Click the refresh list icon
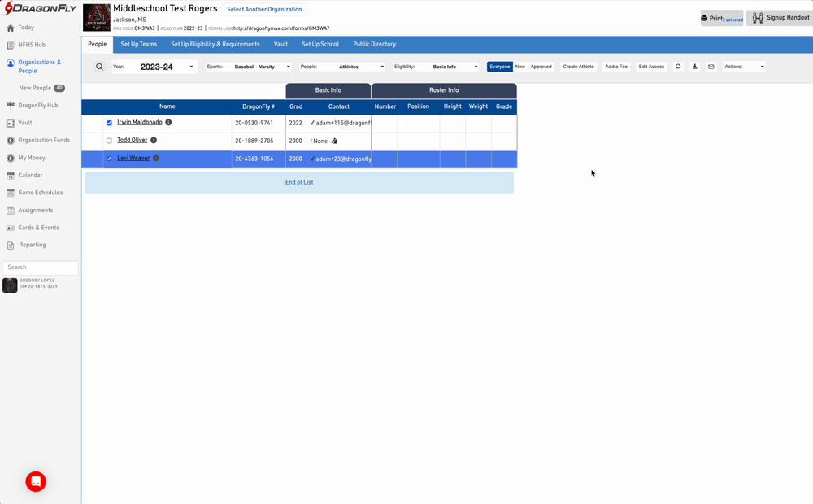Viewport: 813px width, 504px height. [678, 67]
